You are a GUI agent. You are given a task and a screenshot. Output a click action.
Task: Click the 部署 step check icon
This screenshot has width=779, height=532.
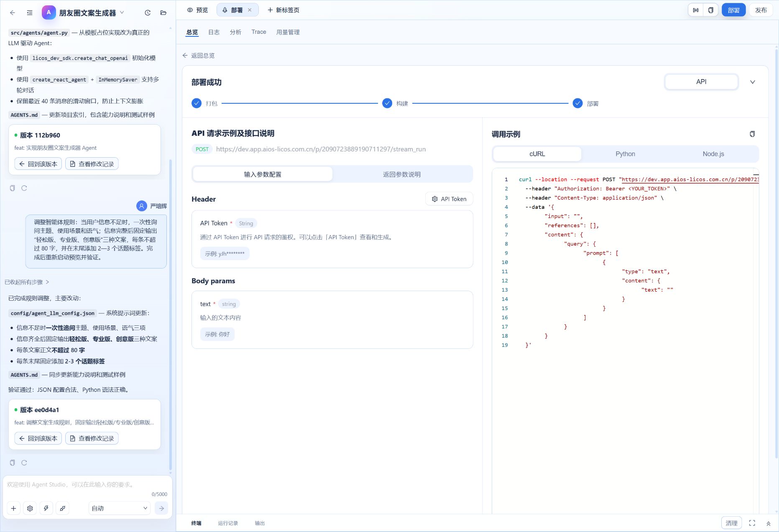tap(577, 103)
